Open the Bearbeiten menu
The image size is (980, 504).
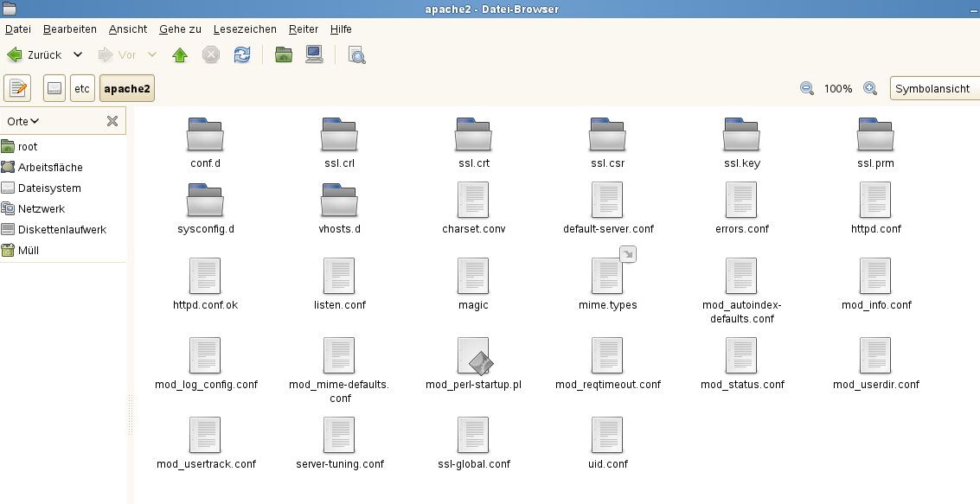coord(70,29)
